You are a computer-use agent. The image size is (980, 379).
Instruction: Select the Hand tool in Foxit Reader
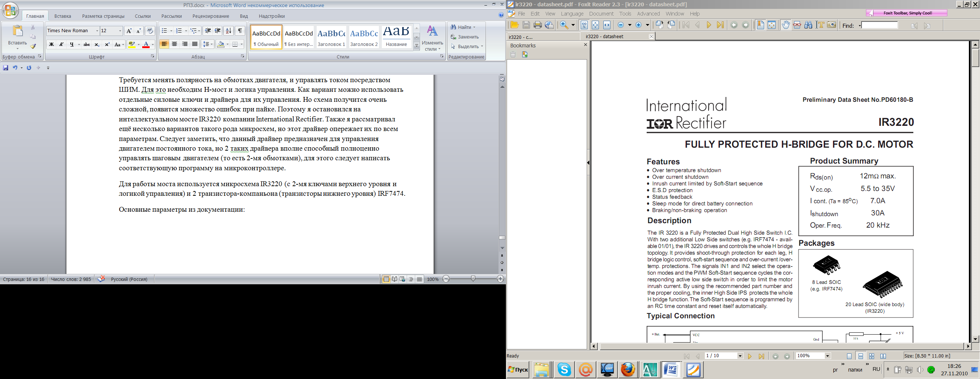(786, 25)
